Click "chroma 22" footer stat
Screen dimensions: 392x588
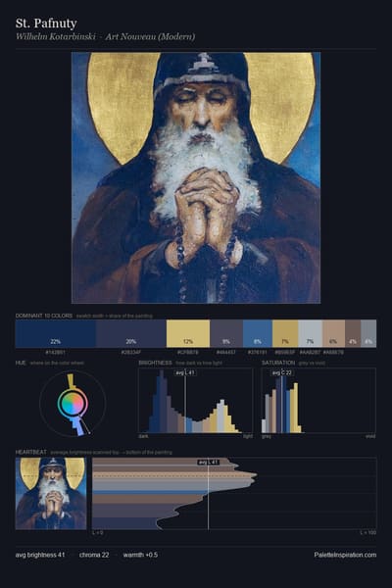point(94,555)
